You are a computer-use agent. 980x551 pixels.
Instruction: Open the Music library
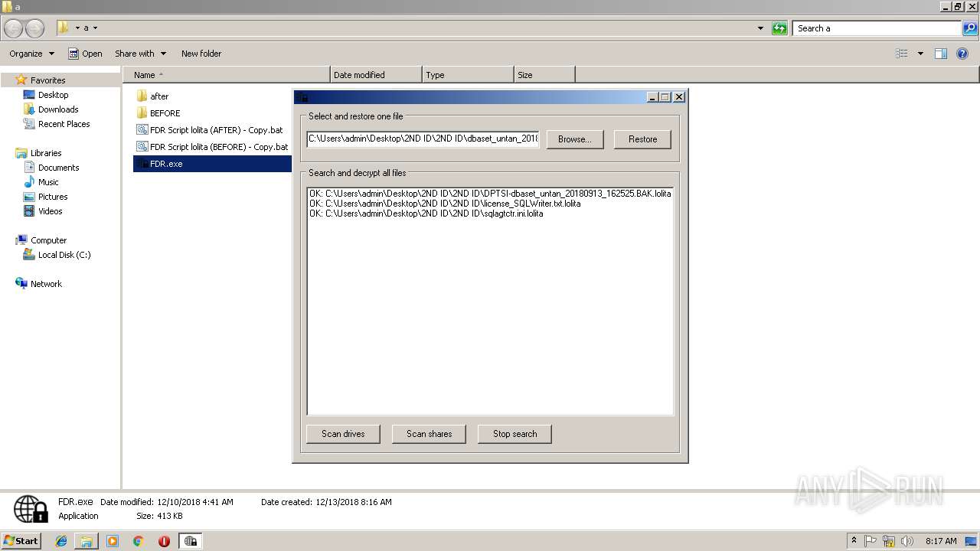click(x=48, y=182)
